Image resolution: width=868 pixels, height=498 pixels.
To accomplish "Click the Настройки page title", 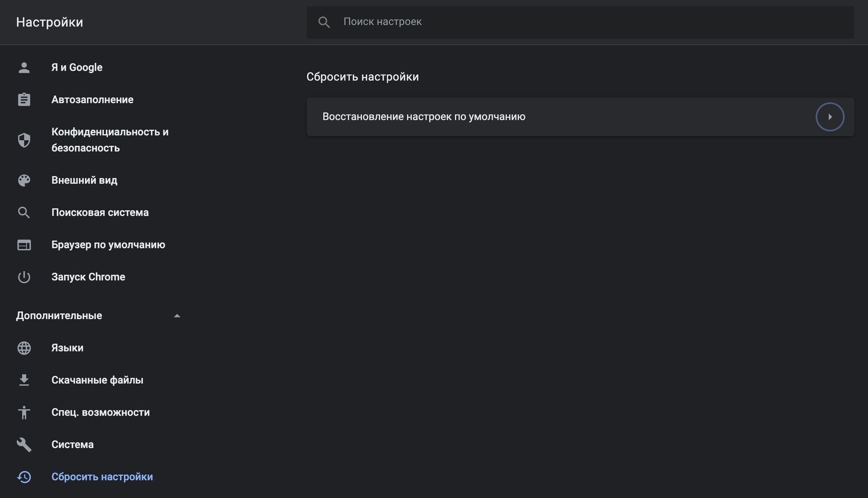I will point(49,22).
